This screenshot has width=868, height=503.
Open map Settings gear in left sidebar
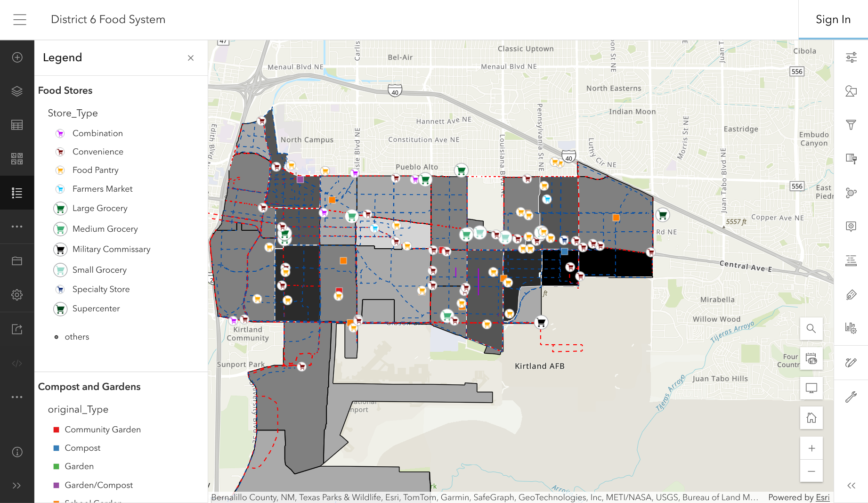(17, 294)
